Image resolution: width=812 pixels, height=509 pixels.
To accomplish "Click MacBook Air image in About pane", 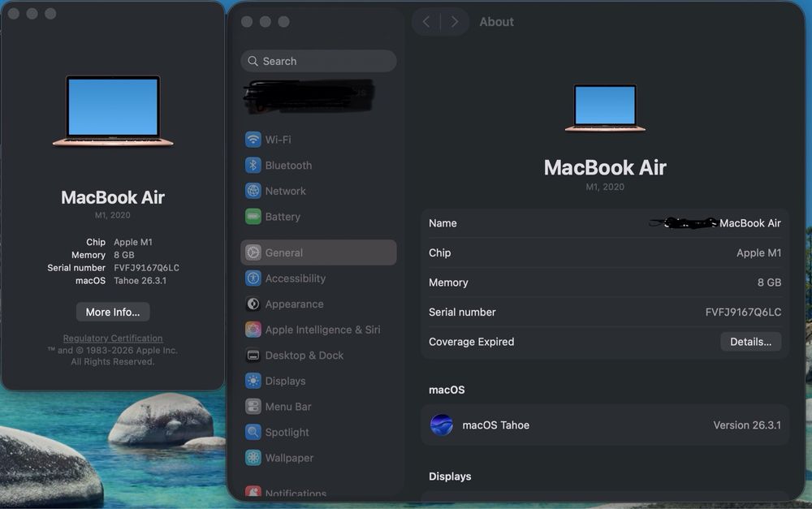I will (x=605, y=108).
